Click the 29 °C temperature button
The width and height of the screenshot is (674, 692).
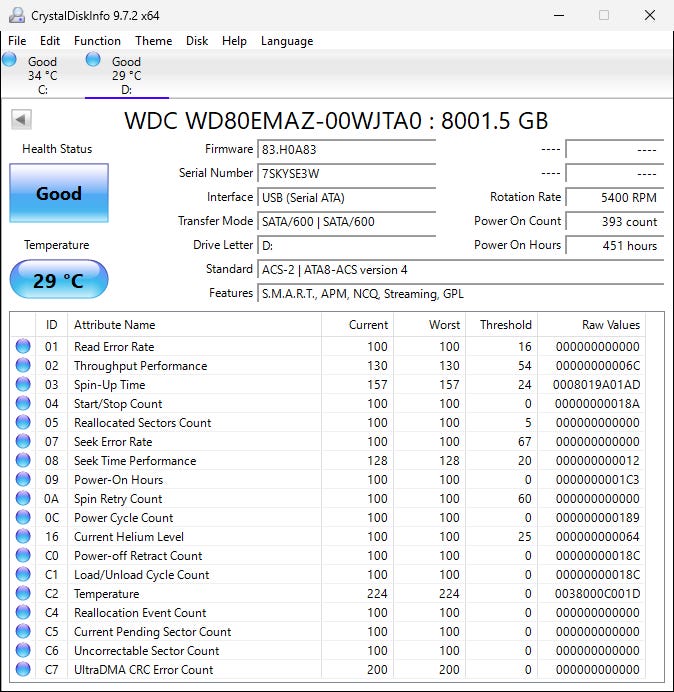[59, 280]
